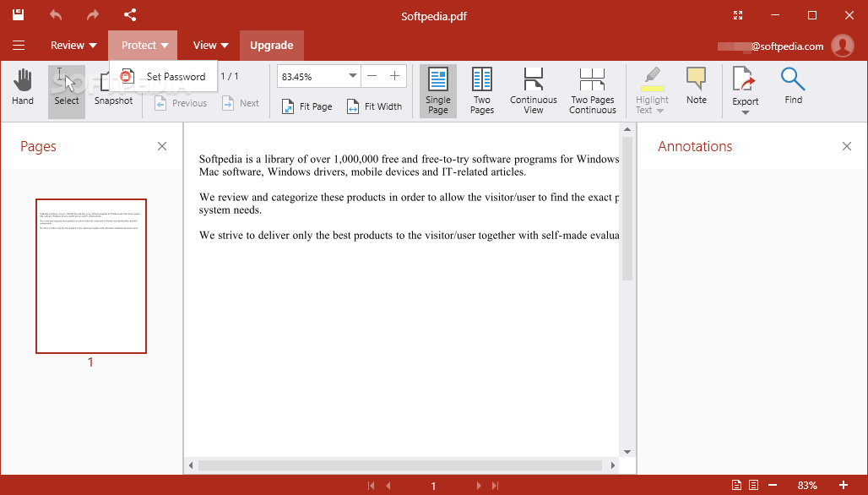Go to previous page in status bar
Image resolution: width=868 pixels, height=495 pixels.
point(388,486)
